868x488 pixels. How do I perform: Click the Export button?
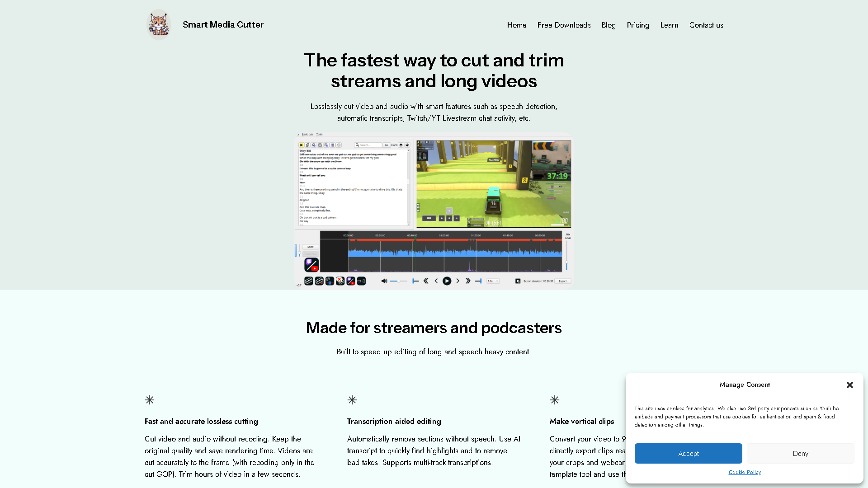click(563, 281)
